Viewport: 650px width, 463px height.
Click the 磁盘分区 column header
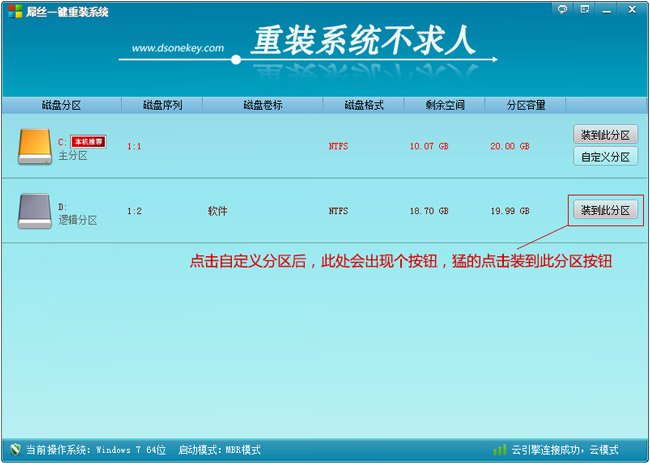(61, 105)
